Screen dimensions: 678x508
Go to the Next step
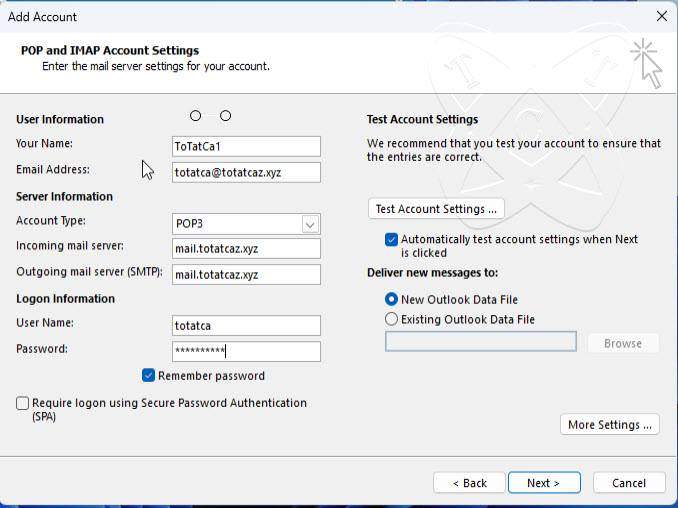(544, 482)
